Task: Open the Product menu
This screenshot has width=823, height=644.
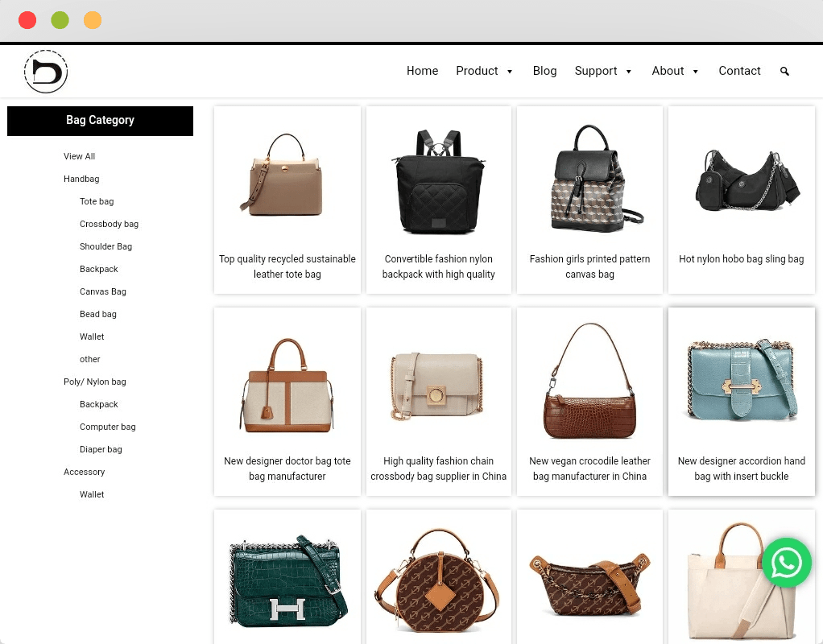Action: 477,71
